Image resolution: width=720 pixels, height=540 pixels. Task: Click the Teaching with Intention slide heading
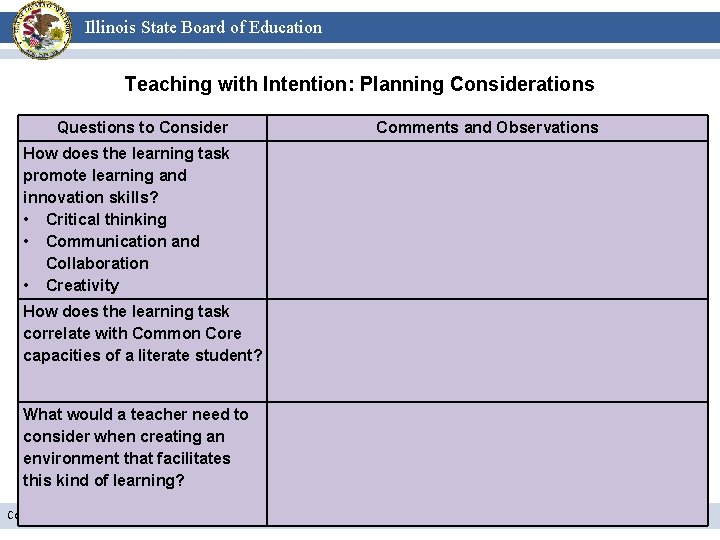[x=360, y=84]
